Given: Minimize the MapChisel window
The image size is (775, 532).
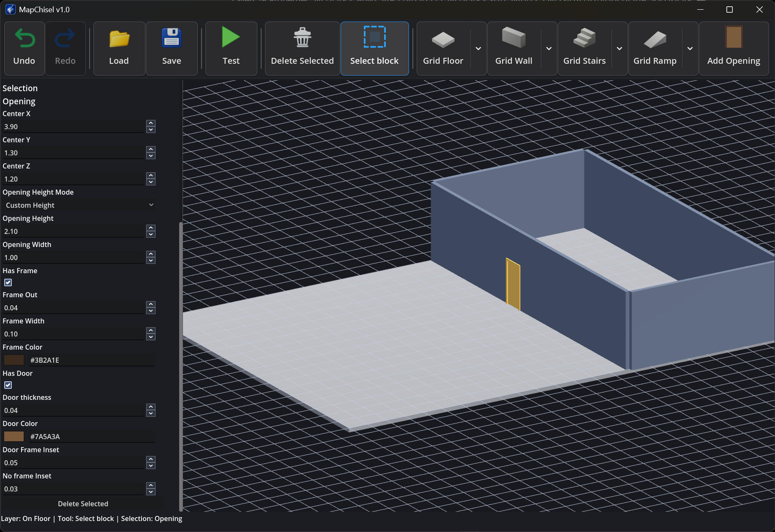Looking at the screenshot, I should click(x=700, y=9).
